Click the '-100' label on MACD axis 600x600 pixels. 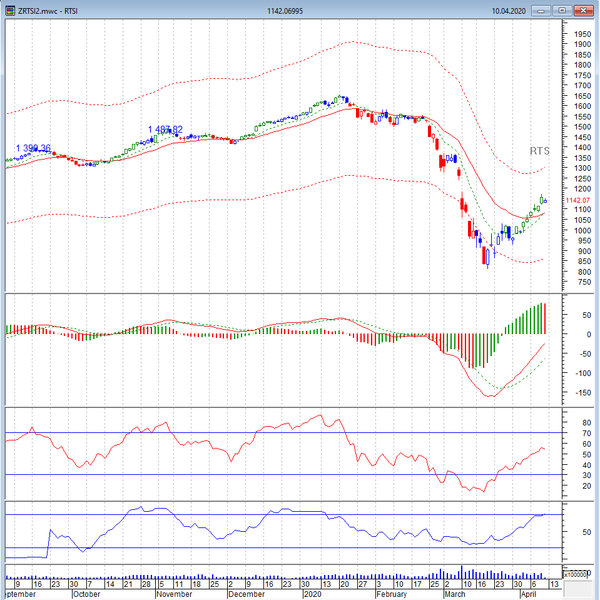click(x=583, y=373)
